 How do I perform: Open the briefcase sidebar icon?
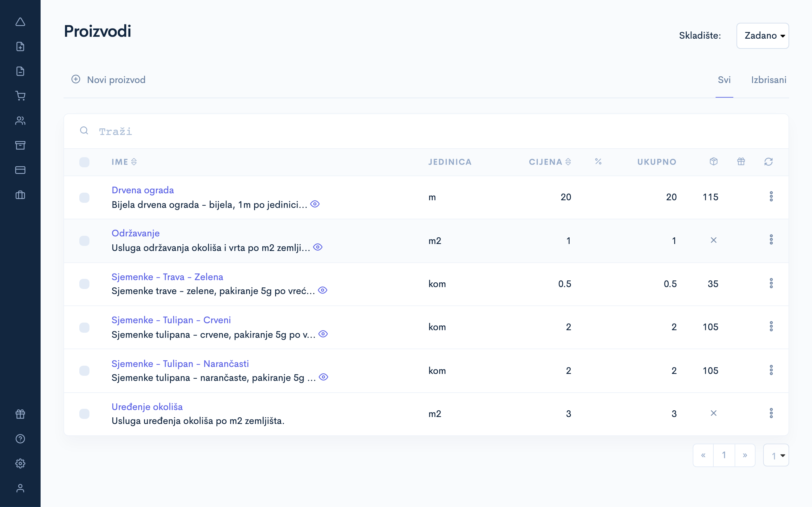(21, 195)
